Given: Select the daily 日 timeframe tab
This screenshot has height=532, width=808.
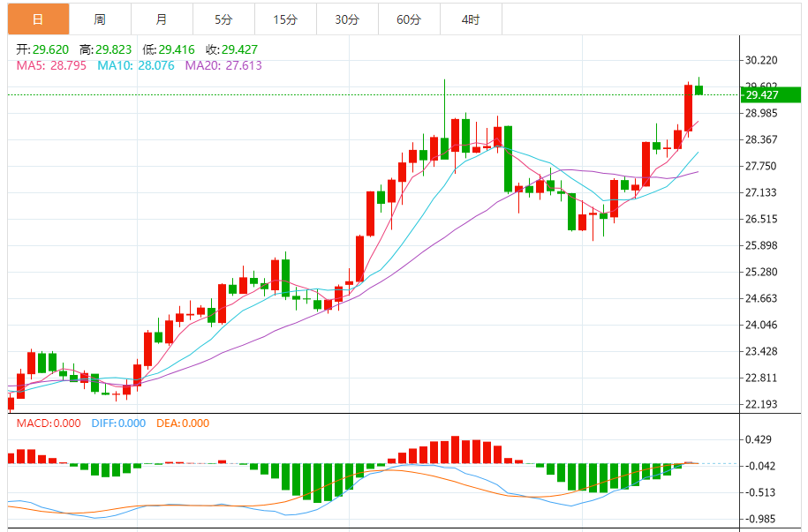Looking at the screenshot, I should coord(38,19).
